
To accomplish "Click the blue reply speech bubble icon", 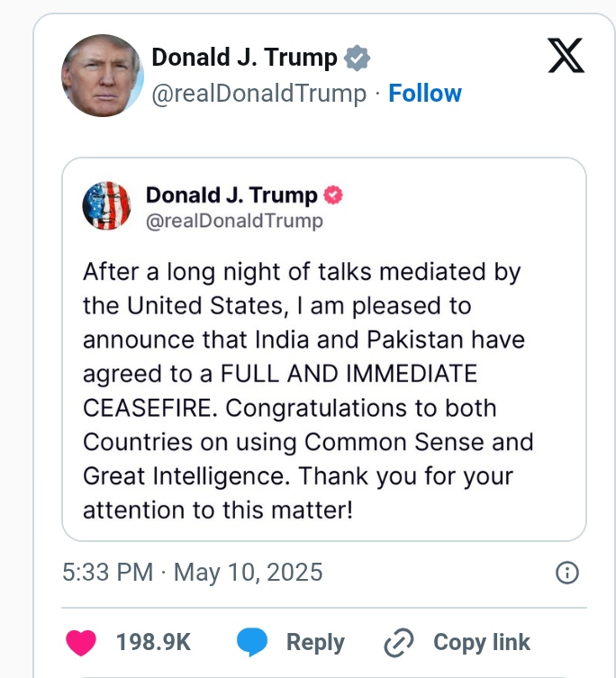I will (252, 642).
